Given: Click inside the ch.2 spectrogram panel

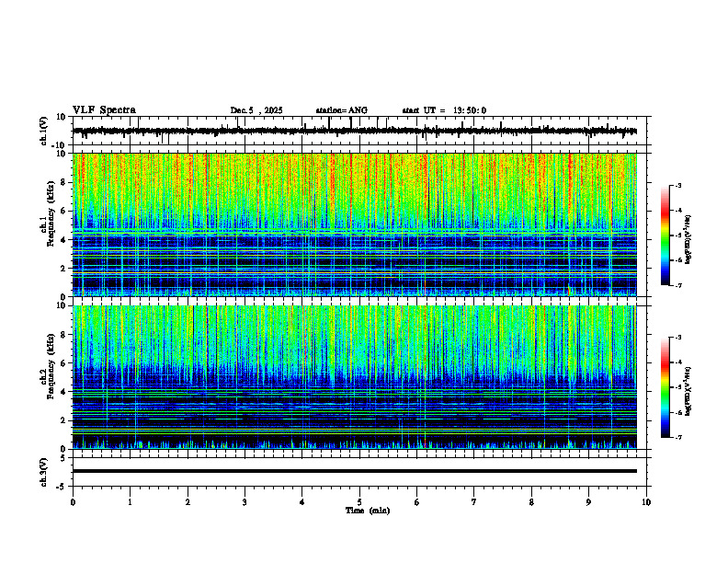Looking at the screenshot, I should click(x=354, y=377).
